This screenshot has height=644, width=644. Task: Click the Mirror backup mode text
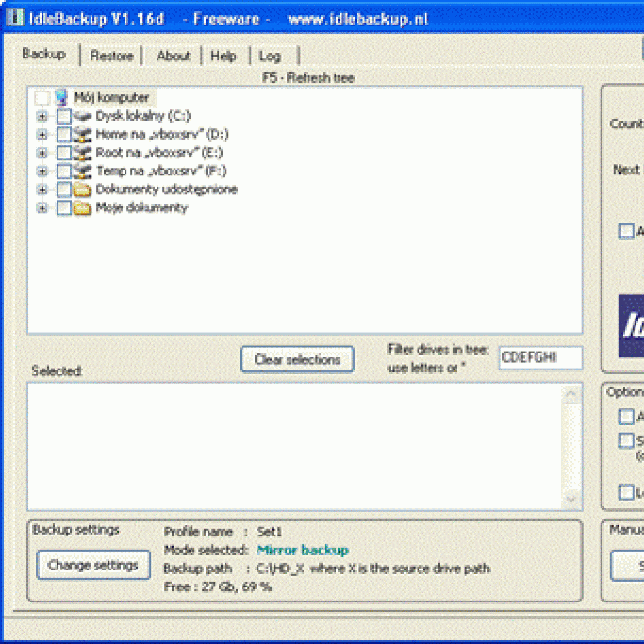[303, 550]
